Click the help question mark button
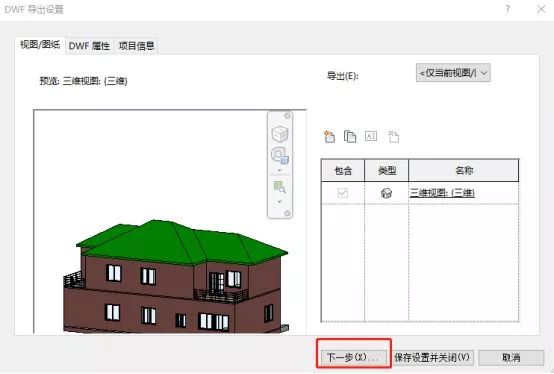This screenshot has height=374, width=554. click(508, 9)
